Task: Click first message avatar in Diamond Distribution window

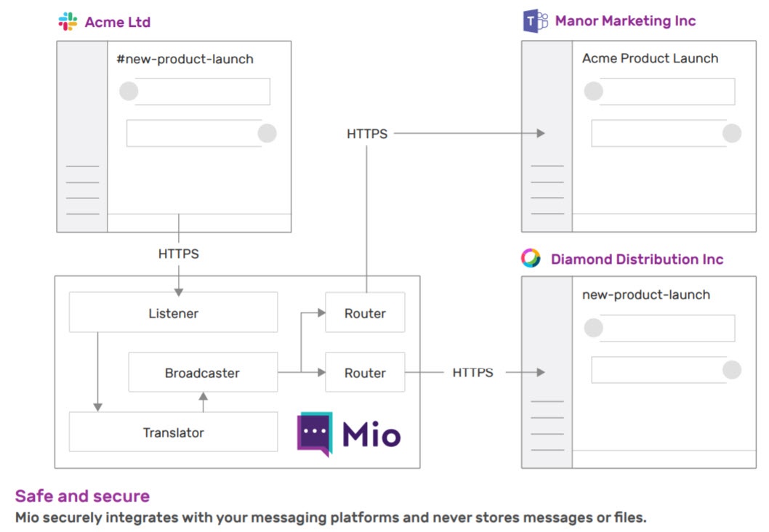Action: tap(593, 328)
